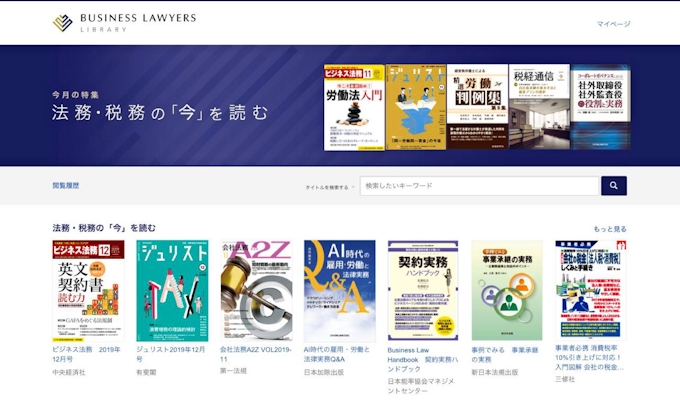Click the 事業承継の実務 book cover
The height and width of the screenshot is (407, 680).
pyautogui.click(x=507, y=290)
